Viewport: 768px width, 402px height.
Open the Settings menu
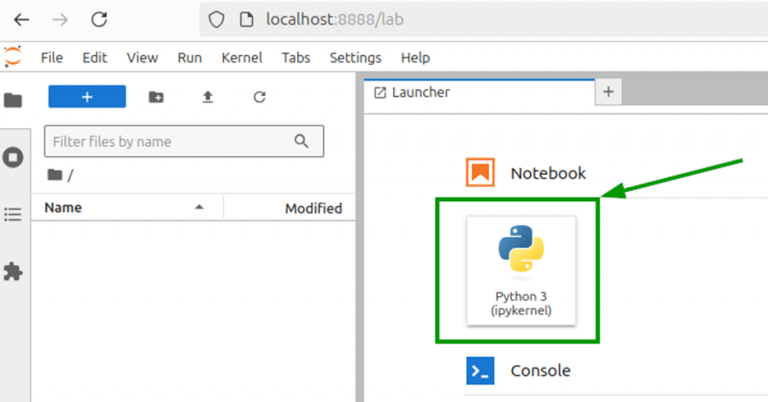click(355, 58)
